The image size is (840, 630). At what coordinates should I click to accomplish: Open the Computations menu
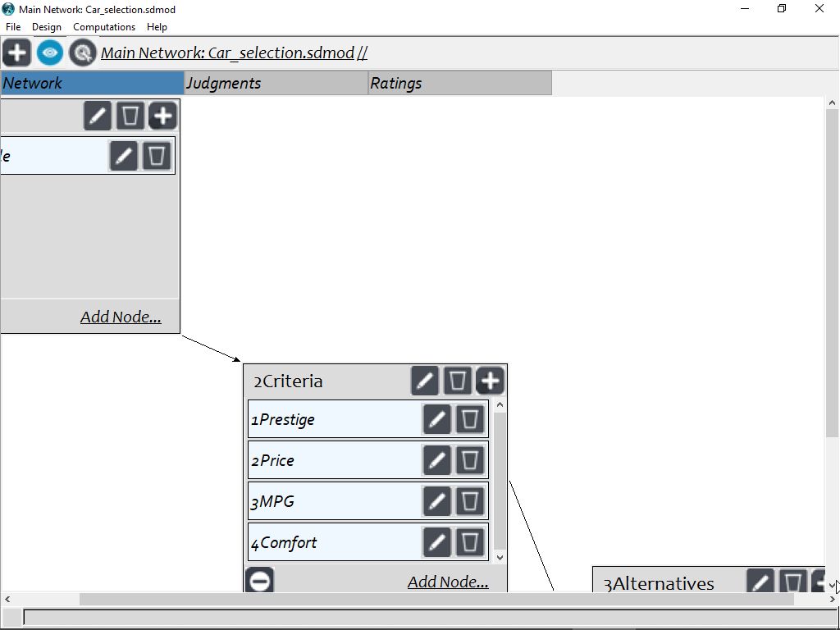[x=103, y=26]
